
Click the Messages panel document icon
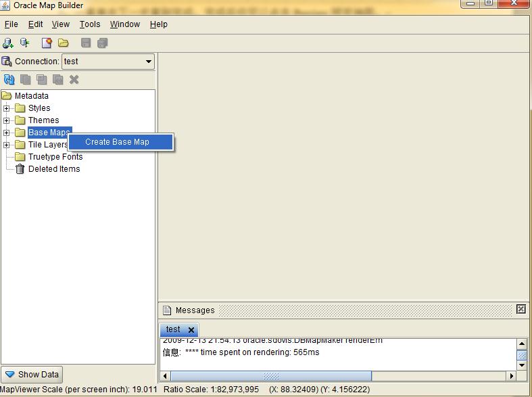[166, 310]
